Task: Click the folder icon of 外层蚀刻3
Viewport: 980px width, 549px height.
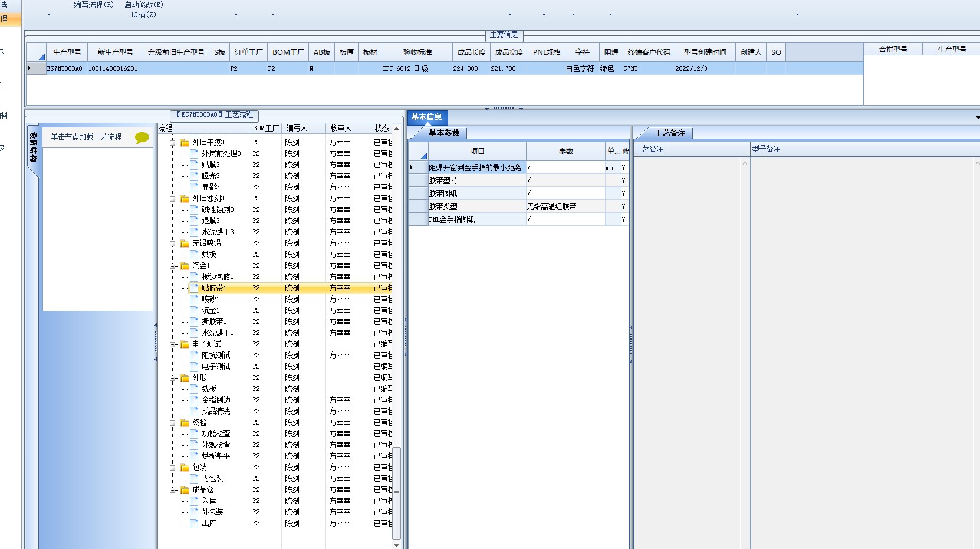Action: coord(185,199)
